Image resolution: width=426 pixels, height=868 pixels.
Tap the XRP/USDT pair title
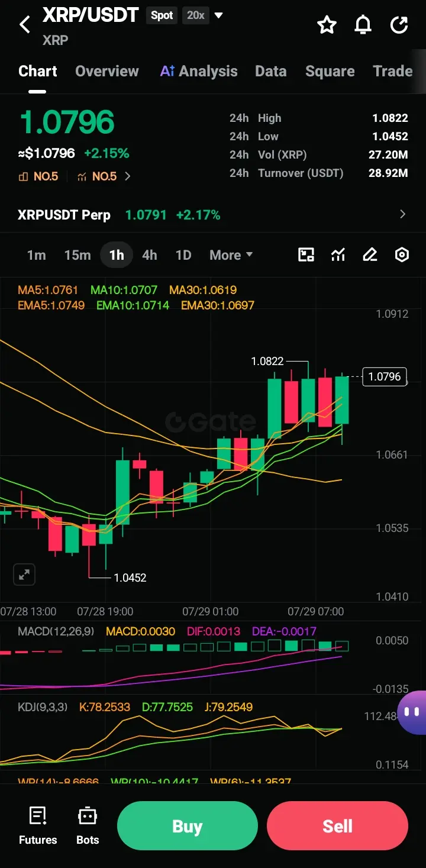(x=91, y=15)
